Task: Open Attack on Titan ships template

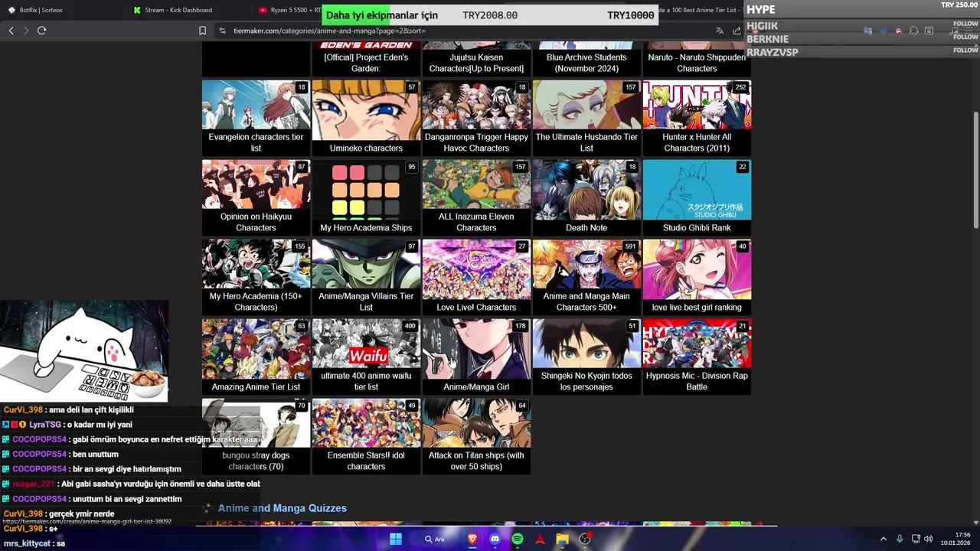Action: click(x=476, y=437)
